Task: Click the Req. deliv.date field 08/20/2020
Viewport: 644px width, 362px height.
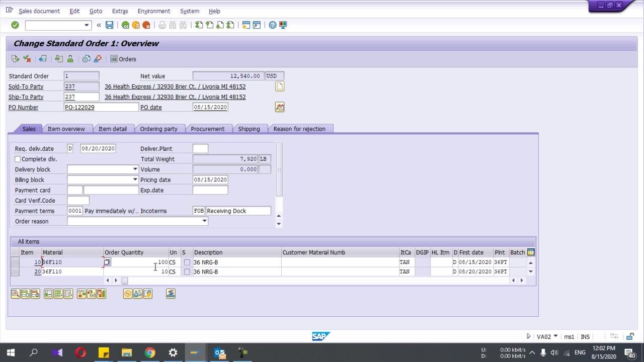Action: [x=98, y=149]
